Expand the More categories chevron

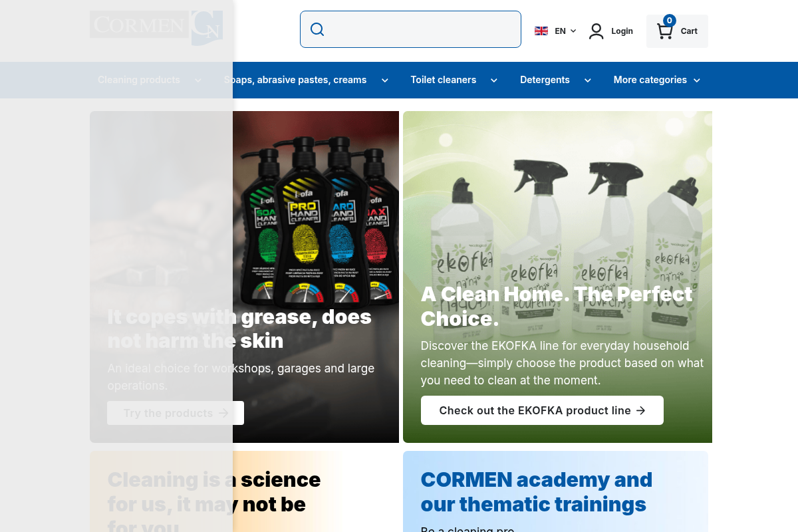pyautogui.click(x=697, y=80)
